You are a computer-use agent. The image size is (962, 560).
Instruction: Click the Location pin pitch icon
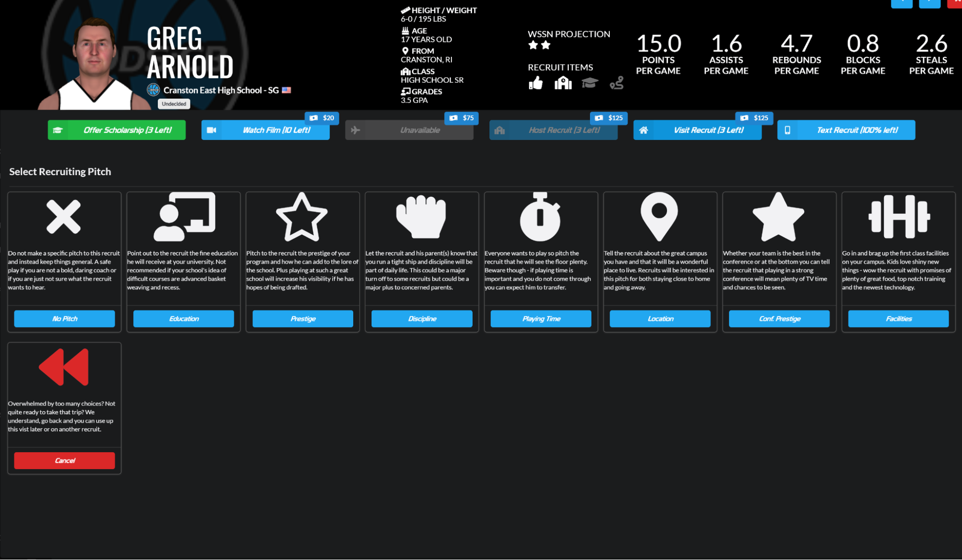click(x=659, y=217)
